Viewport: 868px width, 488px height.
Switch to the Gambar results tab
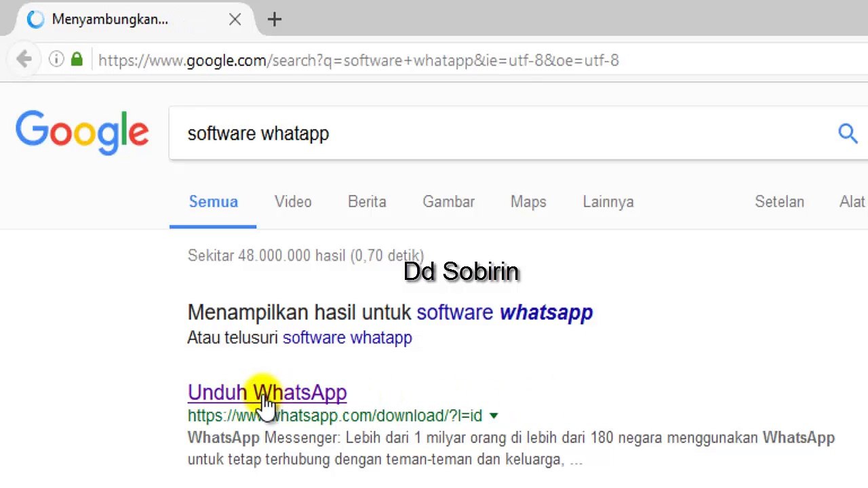coord(448,202)
